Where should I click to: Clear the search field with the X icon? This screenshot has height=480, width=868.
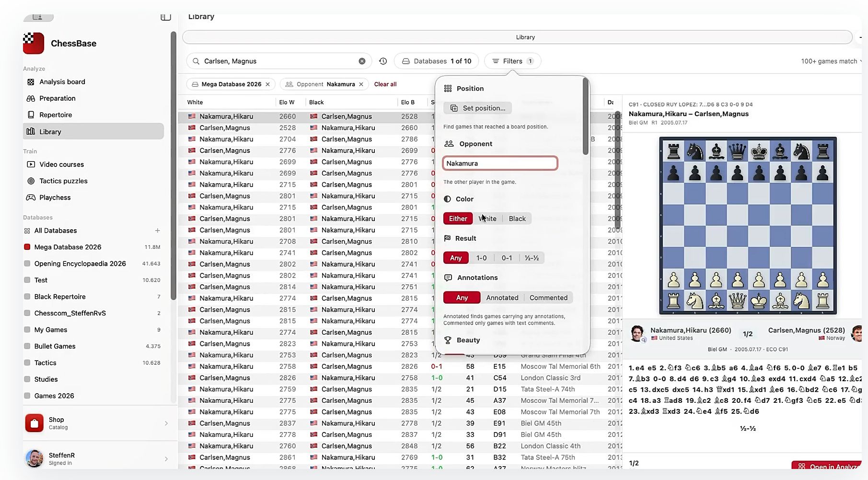362,61
